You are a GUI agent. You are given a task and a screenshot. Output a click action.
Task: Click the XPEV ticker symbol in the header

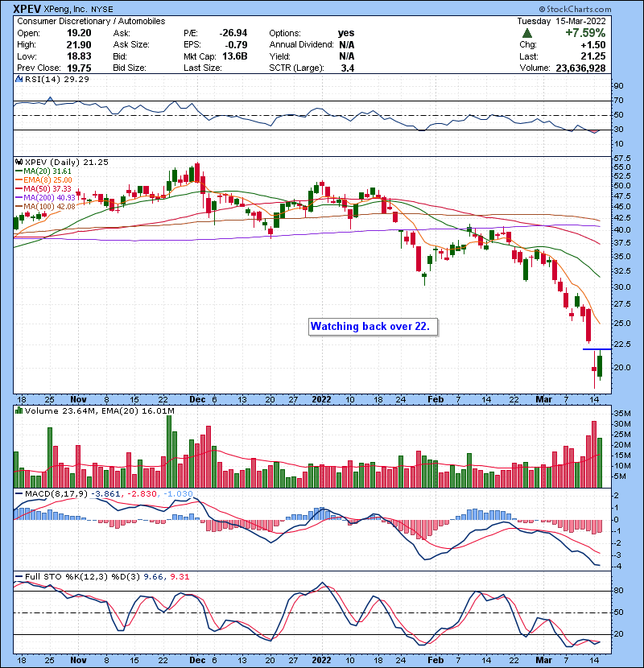click(x=27, y=9)
